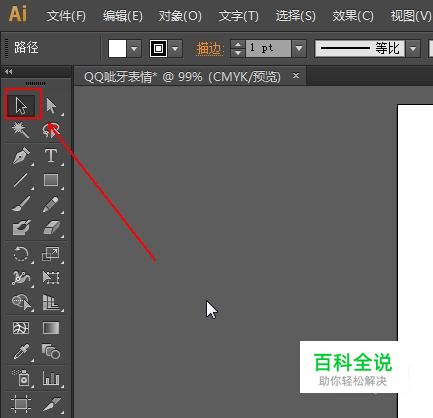Click the Ai application logo
Viewport: 433px width, 418px height.
[18, 14]
